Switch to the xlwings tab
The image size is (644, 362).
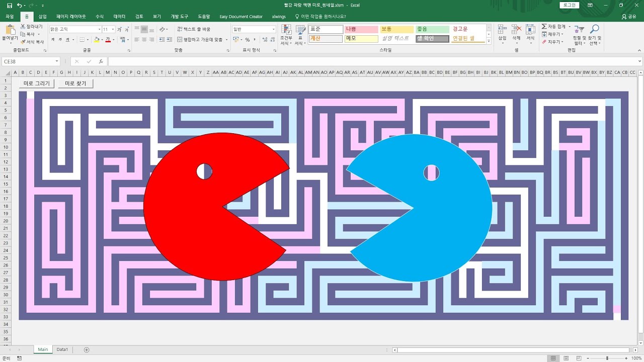tap(279, 17)
